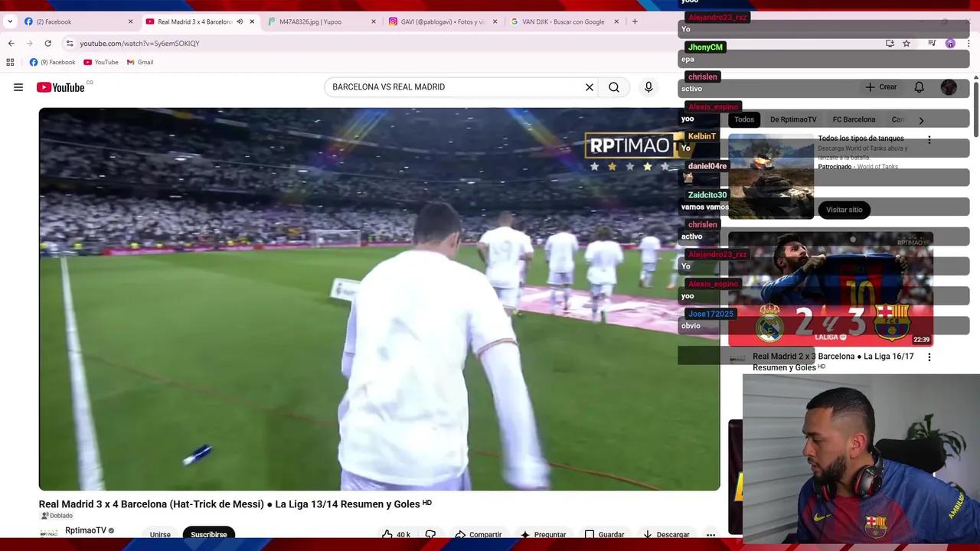Click the YouTube logo to go home

click(60, 87)
